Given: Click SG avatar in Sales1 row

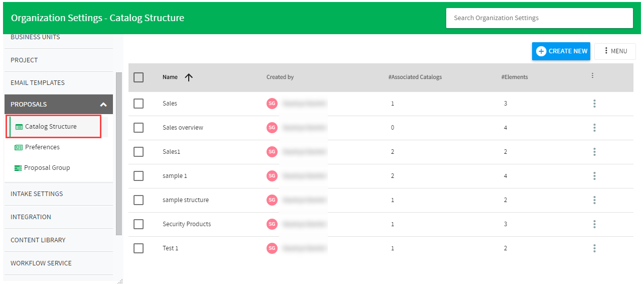Looking at the screenshot, I should [272, 152].
